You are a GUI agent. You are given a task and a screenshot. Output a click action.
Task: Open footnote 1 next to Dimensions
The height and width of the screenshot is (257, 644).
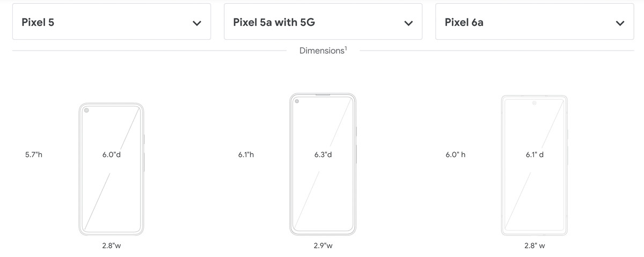(x=346, y=48)
